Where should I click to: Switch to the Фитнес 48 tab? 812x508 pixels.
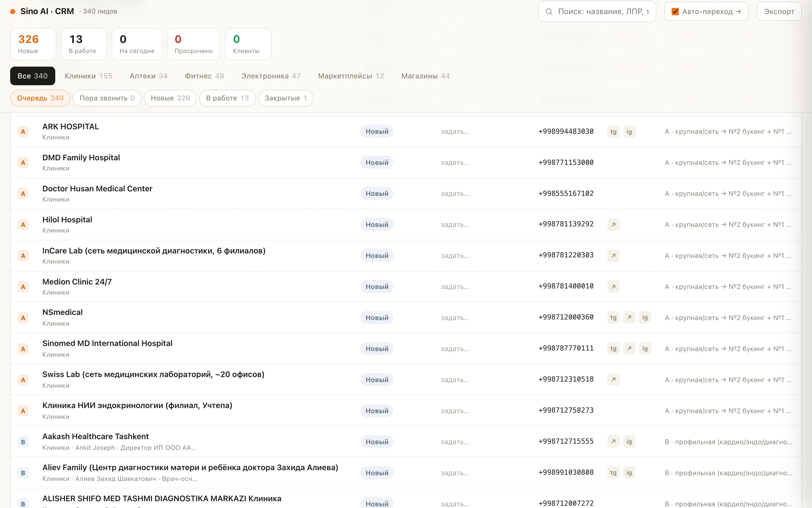coord(204,76)
